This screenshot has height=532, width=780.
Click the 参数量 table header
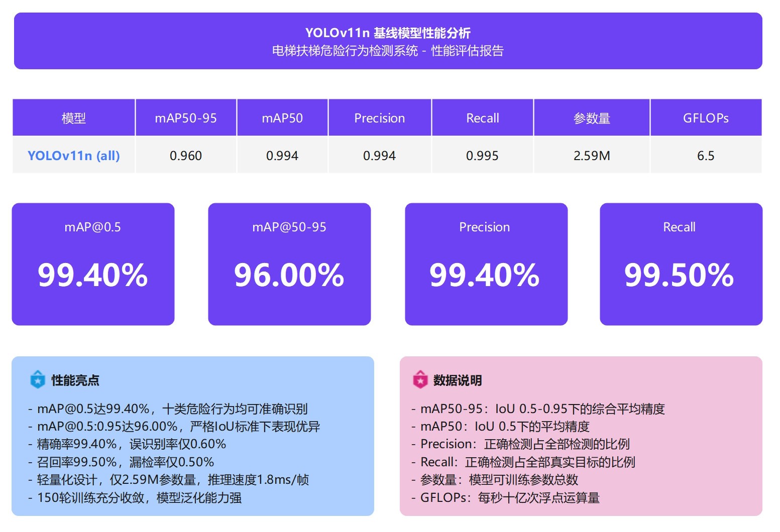[592, 118]
